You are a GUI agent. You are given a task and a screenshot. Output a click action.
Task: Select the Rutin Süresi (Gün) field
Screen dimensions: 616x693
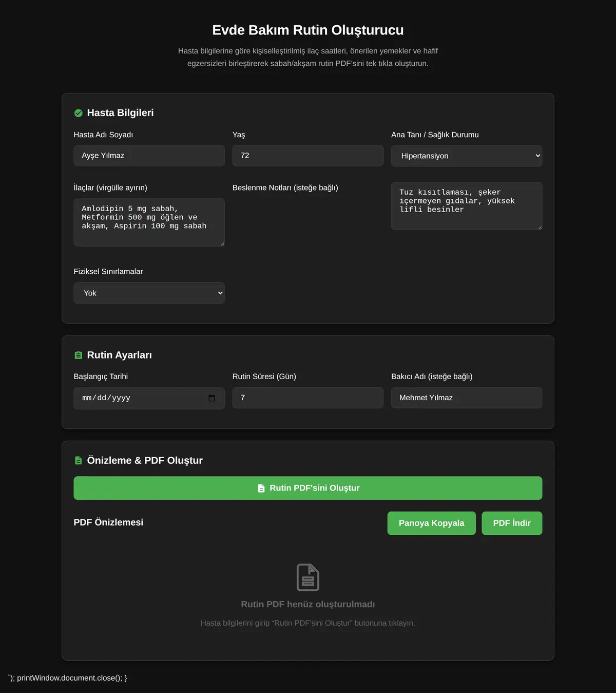point(308,398)
